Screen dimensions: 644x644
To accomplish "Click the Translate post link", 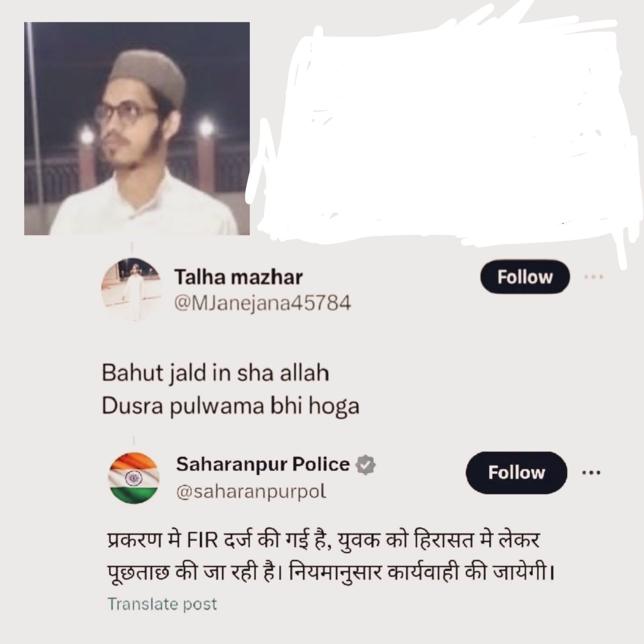I will point(162,604).
